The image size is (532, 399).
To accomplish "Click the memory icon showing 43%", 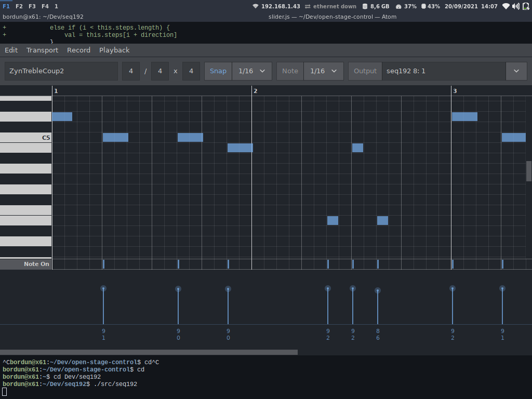I will tap(423, 6).
